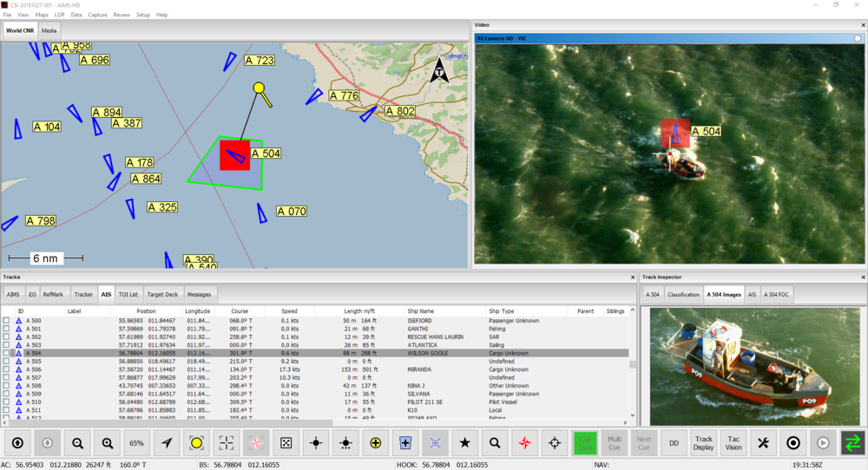The width and height of the screenshot is (868, 470).
Task: Click the dot crosshair with dotted line icon
Action: pos(346,443)
